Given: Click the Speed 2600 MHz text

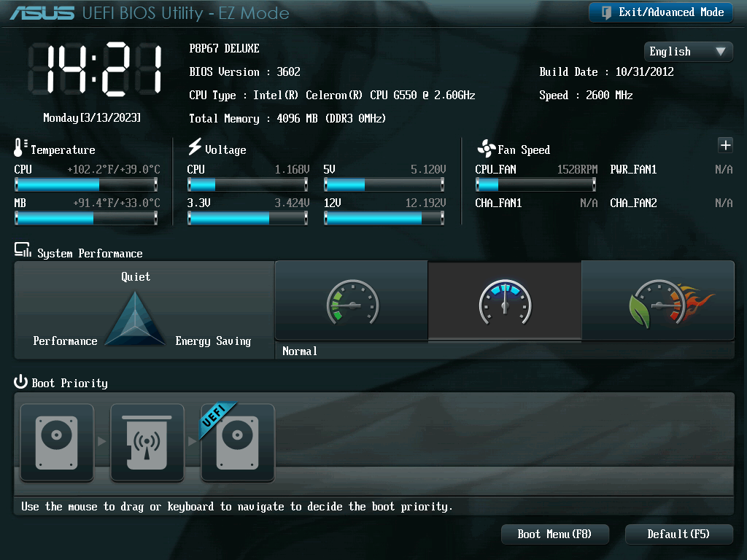Looking at the screenshot, I should coord(586,96).
